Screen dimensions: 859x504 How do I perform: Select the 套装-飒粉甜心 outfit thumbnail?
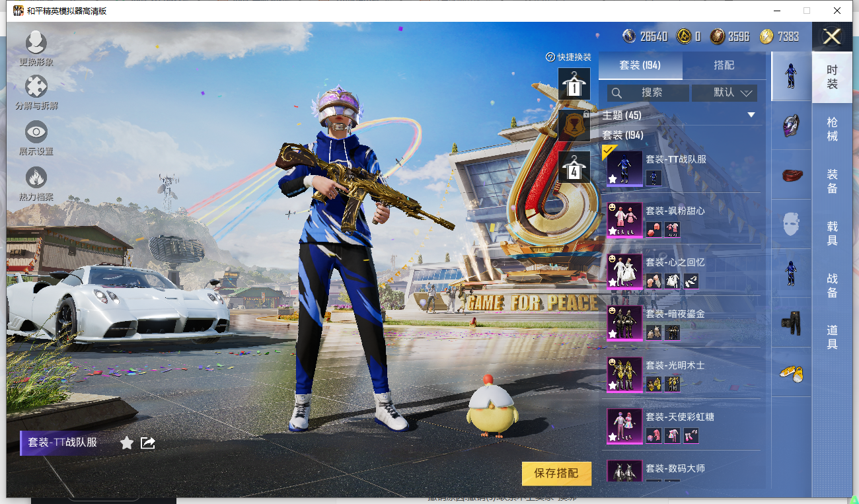tap(624, 220)
